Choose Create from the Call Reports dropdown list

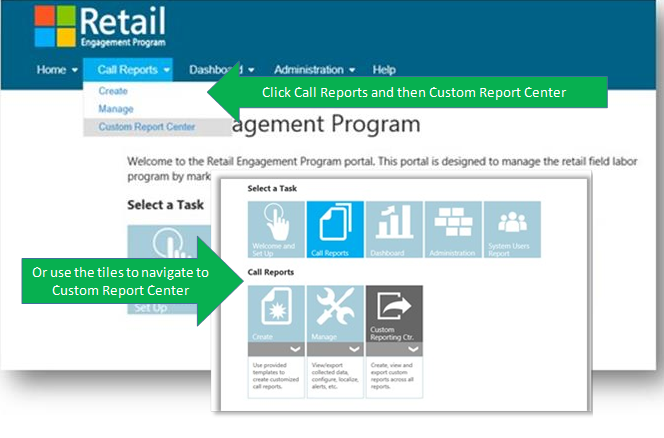pos(113,91)
